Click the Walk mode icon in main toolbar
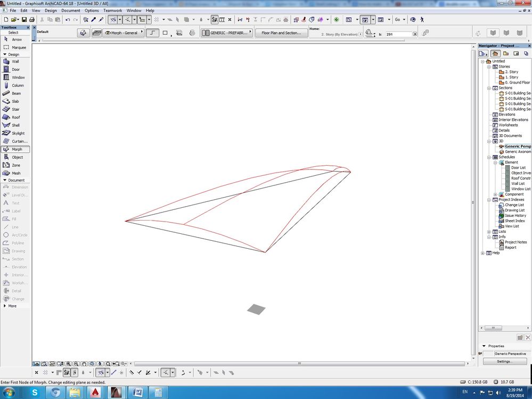Screen dimensions: 532x399 point(422,20)
